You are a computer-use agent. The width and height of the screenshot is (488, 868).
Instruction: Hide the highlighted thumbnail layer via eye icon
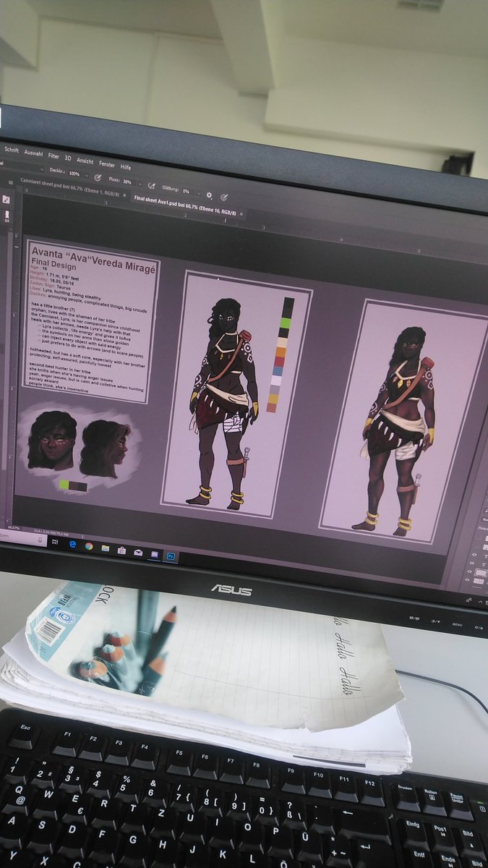469,571
